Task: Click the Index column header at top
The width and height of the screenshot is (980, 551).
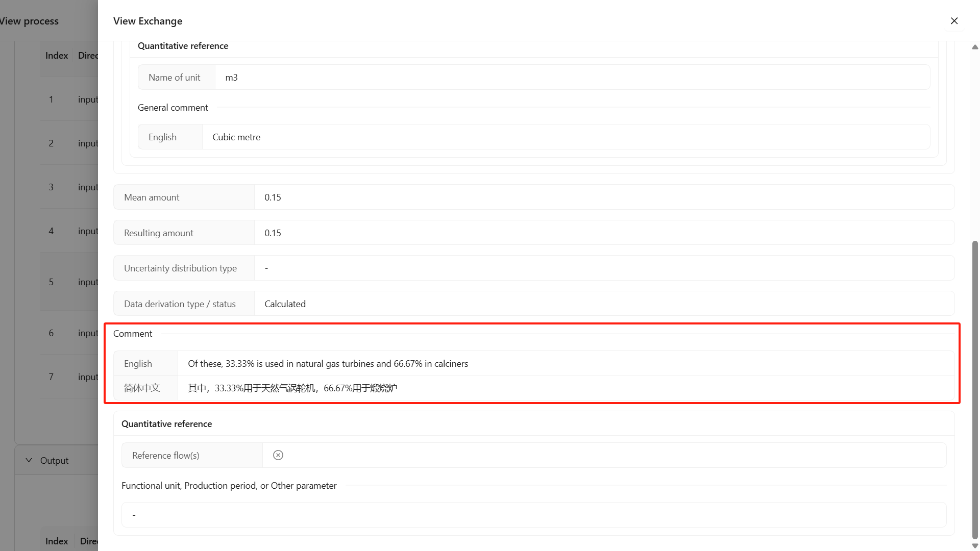Action: coord(57,56)
